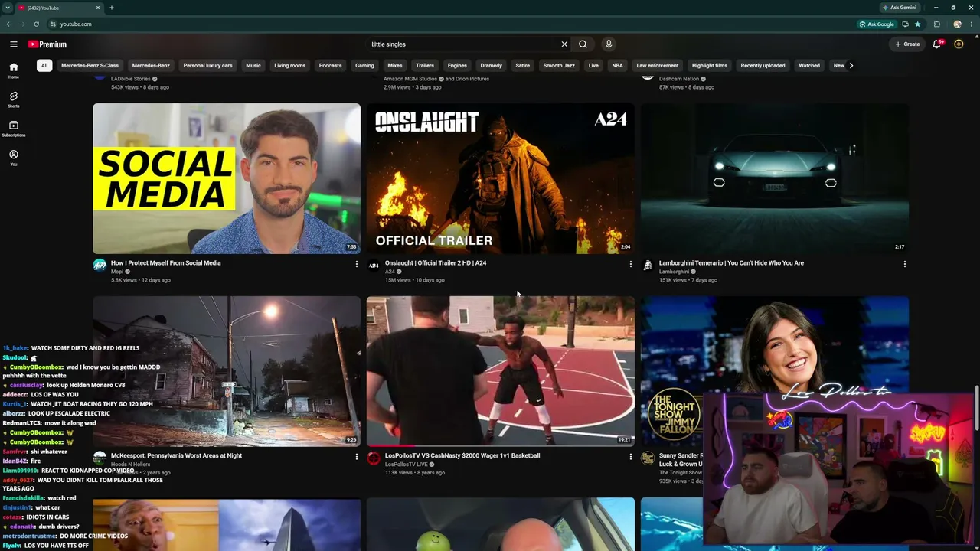
Task: Visit the Lamborghini channel name link
Action: [x=674, y=272]
